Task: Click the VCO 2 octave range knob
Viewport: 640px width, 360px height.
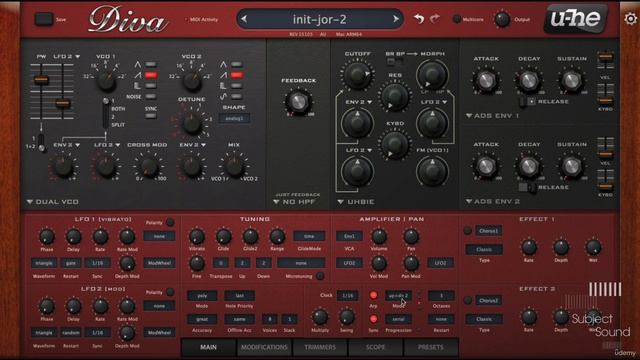Action: click(x=191, y=81)
